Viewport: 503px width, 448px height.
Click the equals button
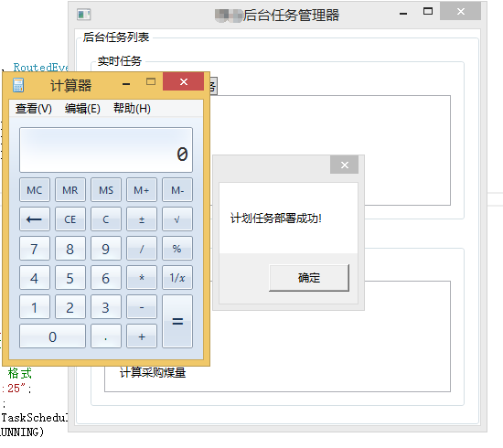tap(177, 321)
